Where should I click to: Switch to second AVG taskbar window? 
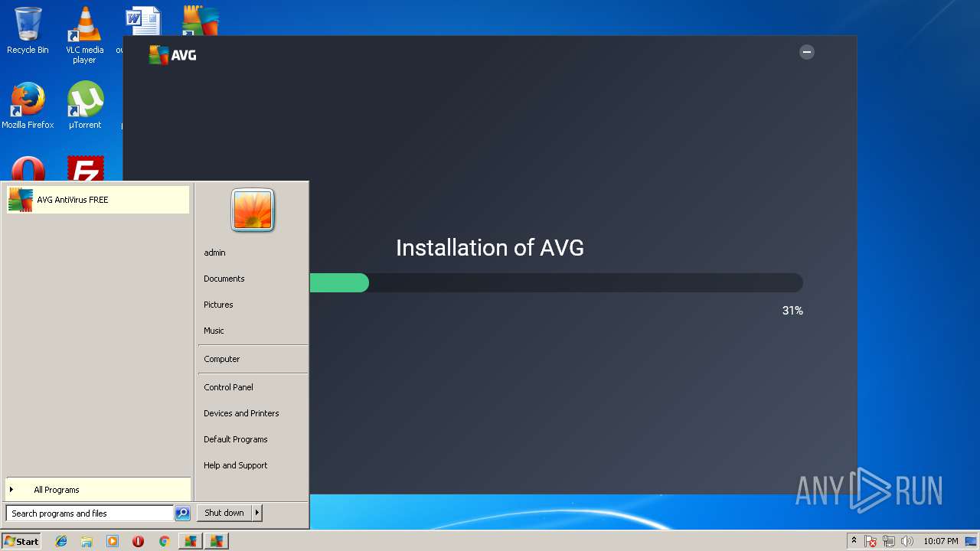(x=217, y=541)
